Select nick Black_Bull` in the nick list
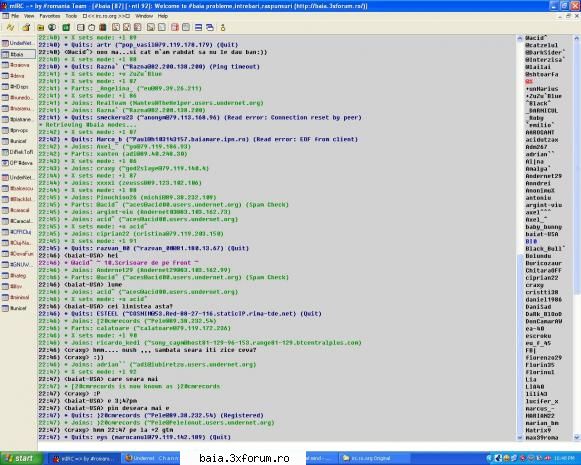Viewport: 581px width, 465px height. 545,249
